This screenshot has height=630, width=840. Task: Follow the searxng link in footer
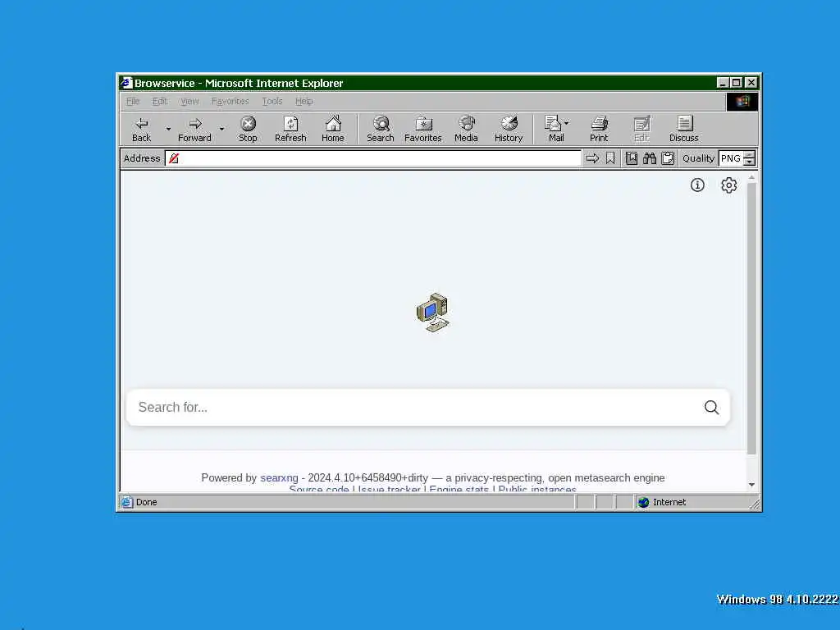279,478
